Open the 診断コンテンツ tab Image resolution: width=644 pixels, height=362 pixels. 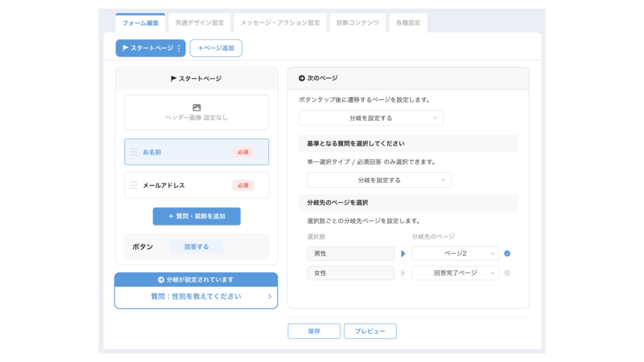point(358,23)
